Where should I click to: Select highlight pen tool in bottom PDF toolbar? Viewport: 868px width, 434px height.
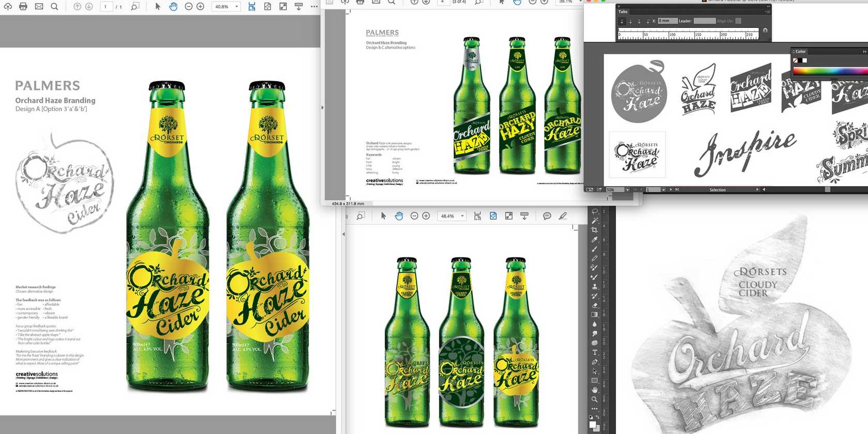(563, 216)
